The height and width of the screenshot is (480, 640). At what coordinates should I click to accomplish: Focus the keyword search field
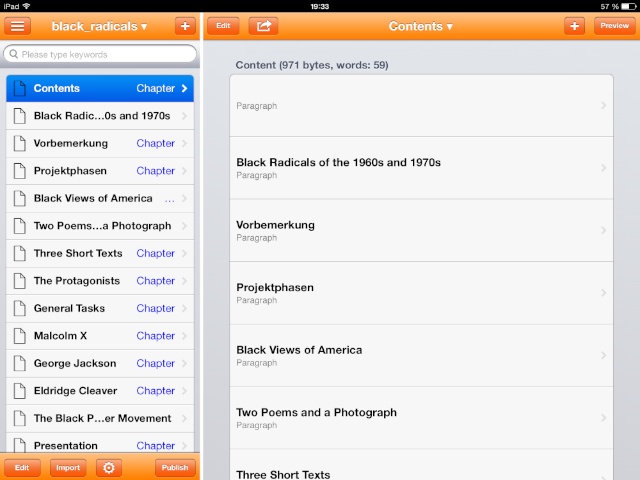point(100,54)
